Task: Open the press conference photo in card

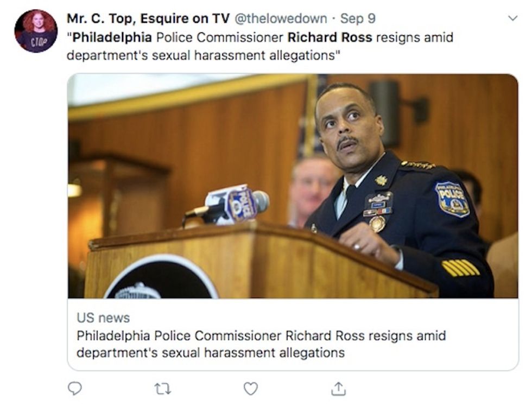Action: (293, 186)
